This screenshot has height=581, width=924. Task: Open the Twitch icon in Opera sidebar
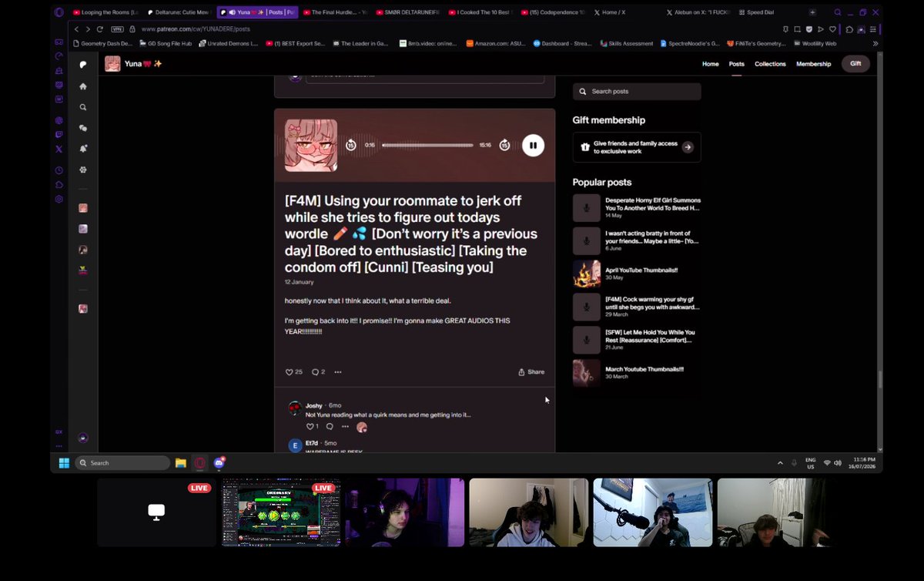pos(59,134)
